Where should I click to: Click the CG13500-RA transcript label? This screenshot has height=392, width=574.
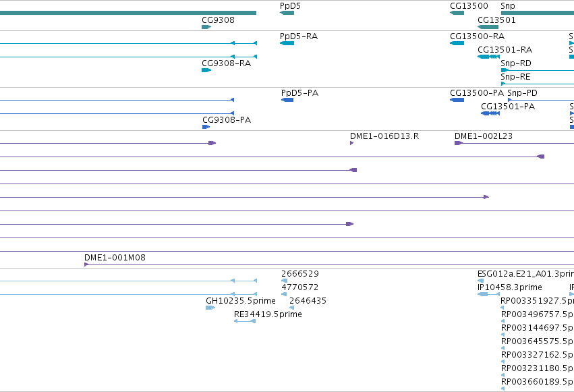click(478, 36)
